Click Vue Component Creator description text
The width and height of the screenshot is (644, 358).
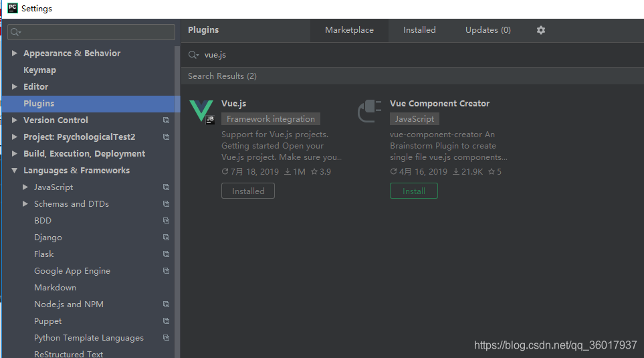(449, 145)
